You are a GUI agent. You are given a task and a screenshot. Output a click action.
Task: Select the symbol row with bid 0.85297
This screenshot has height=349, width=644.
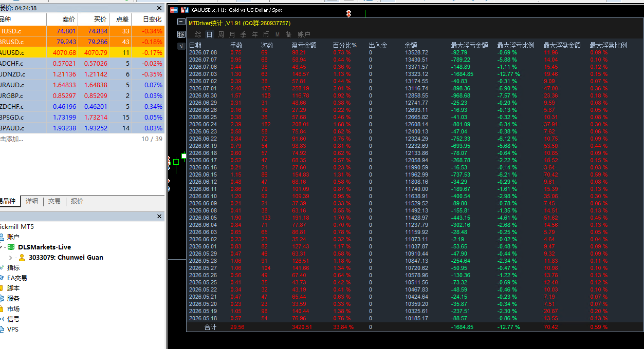(82, 95)
